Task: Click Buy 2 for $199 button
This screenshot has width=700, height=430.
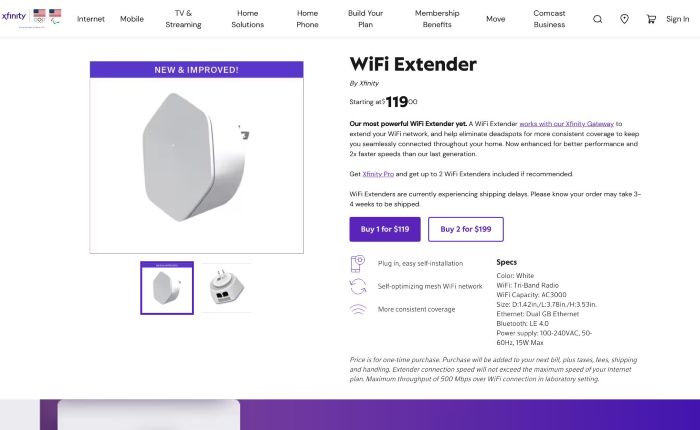Action: (x=466, y=229)
